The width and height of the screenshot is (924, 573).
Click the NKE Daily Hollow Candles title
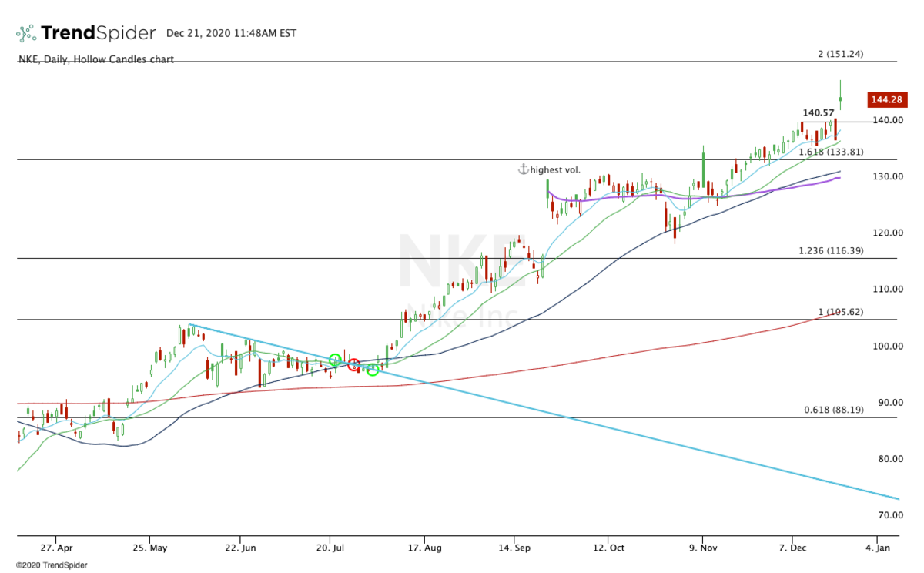tap(95, 59)
